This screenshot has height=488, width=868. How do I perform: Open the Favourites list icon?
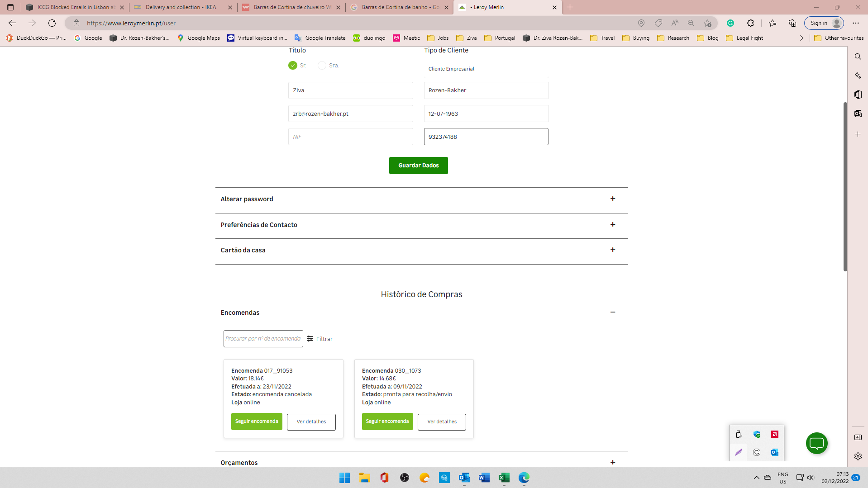773,23
